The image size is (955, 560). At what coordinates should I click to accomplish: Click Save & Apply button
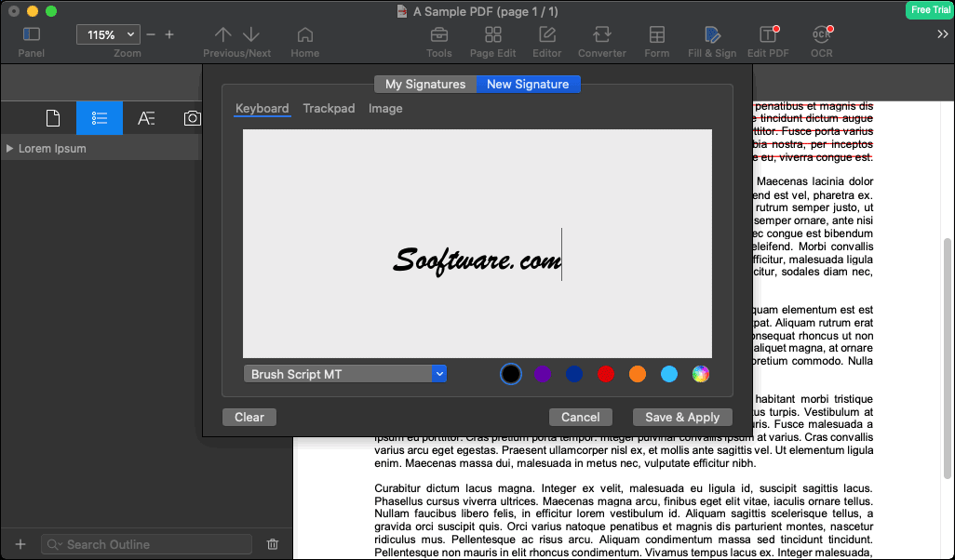(x=682, y=417)
